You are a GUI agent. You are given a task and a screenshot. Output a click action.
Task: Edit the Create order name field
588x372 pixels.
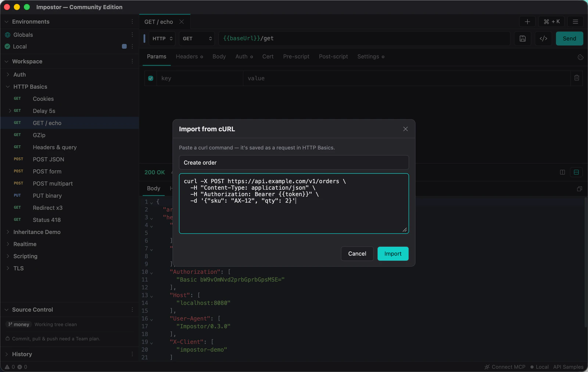click(x=294, y=162)
